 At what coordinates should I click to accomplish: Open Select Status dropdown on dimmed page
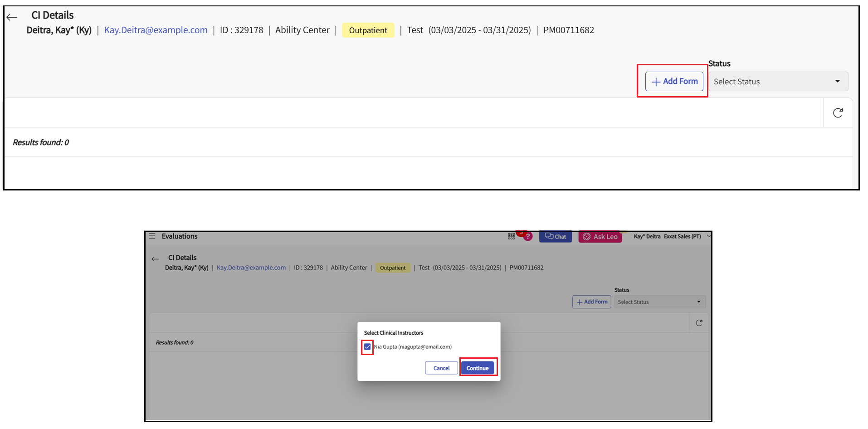coord(659,302)
